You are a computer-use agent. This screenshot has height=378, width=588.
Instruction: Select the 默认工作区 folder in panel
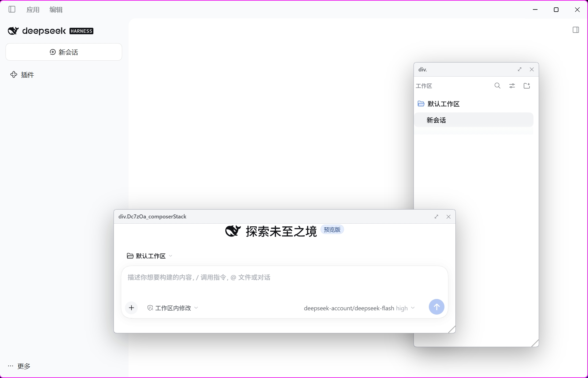(x=439, y=104)
